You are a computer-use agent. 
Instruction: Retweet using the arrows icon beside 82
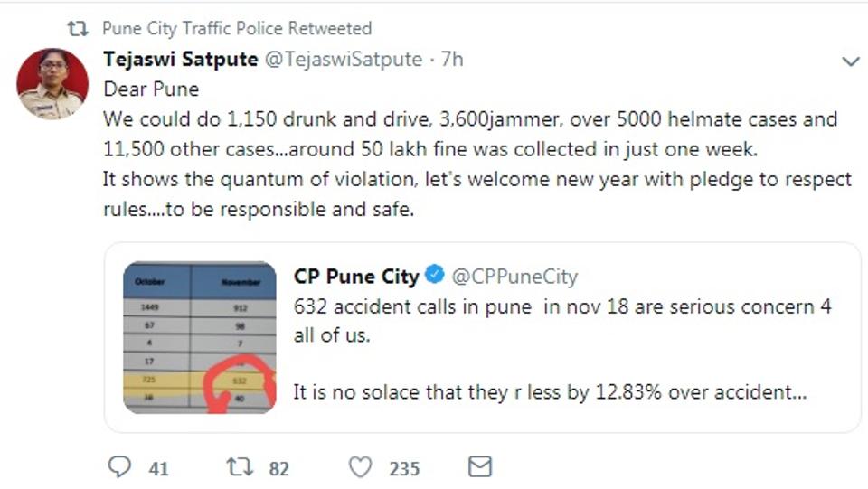click(239, 466)
